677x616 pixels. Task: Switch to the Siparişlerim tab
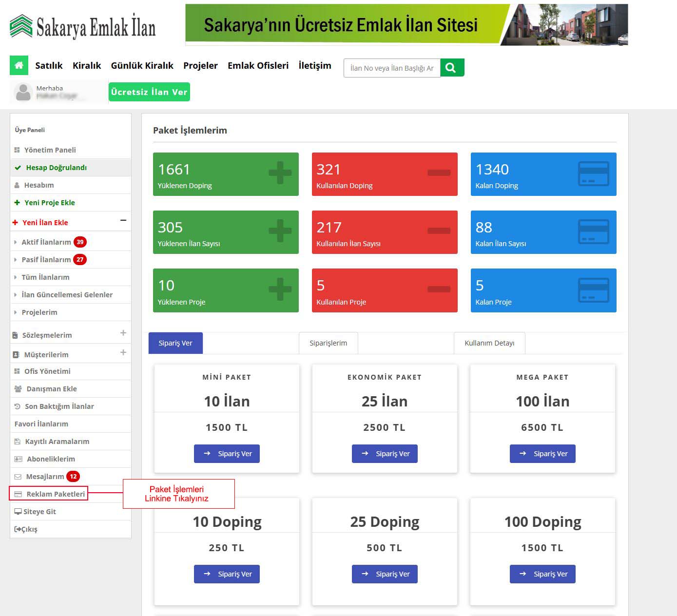click(x=328, y=343)
